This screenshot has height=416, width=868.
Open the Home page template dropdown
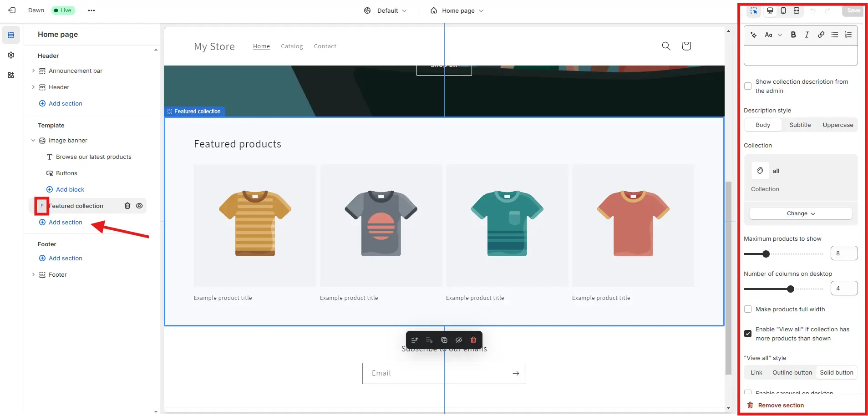coord(457,10)
